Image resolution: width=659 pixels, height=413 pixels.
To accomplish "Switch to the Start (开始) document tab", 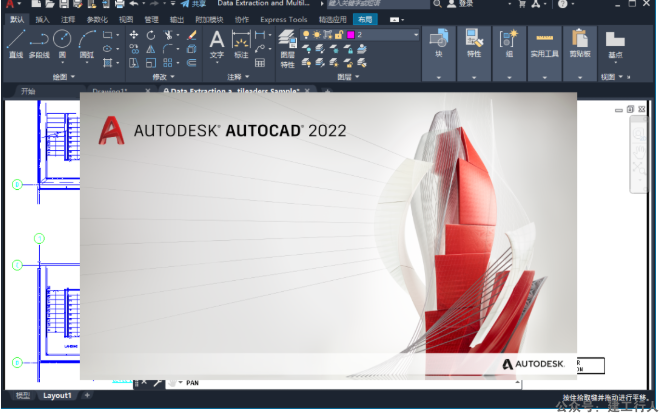I will coord(28,91).
